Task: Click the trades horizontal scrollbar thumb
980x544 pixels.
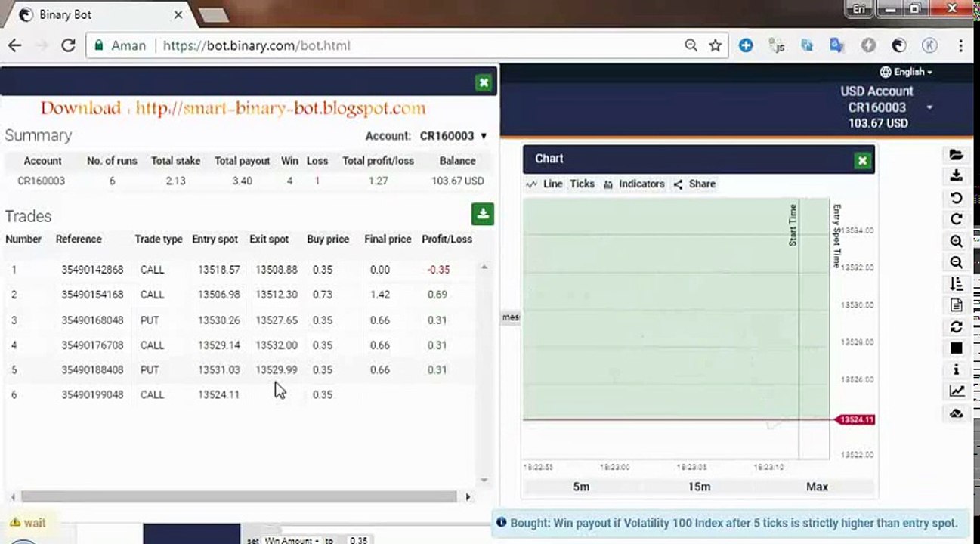Action: (x=239, y=496)
